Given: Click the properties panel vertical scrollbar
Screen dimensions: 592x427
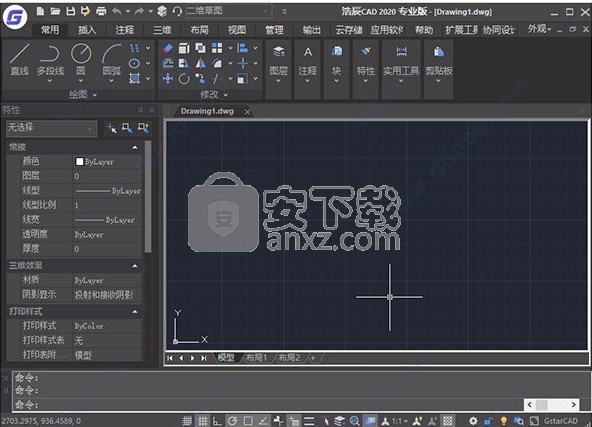Looking at the screenshot, I should (x=148, y=196).
